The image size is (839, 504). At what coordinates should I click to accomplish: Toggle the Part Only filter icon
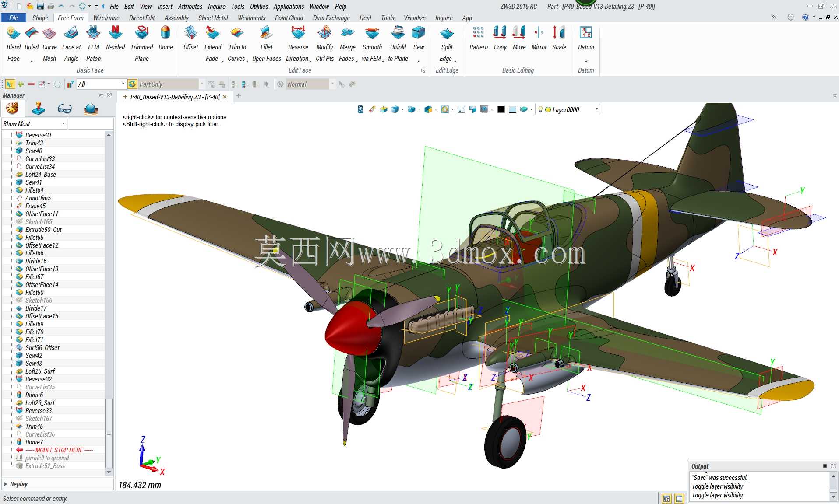tap(132, 84)
